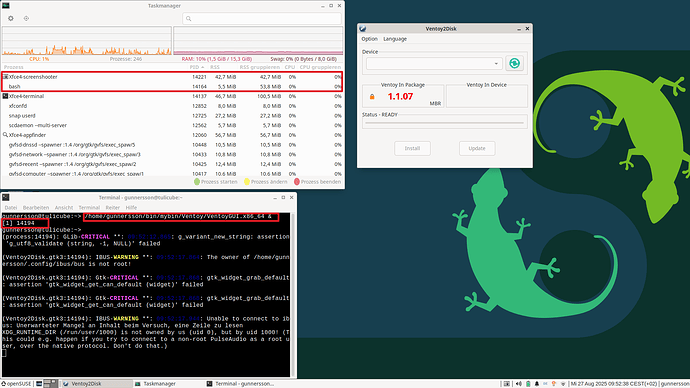Click the date and time clock in panel
This screenshot has height=388, width=690.
(x=614, y=384)
